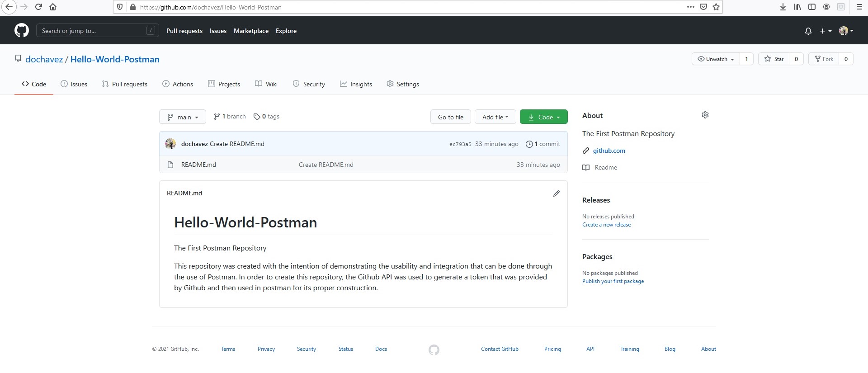Click Issues in top navigation
The height and width of the screenshot is (373, 868).
coord(218,31)
